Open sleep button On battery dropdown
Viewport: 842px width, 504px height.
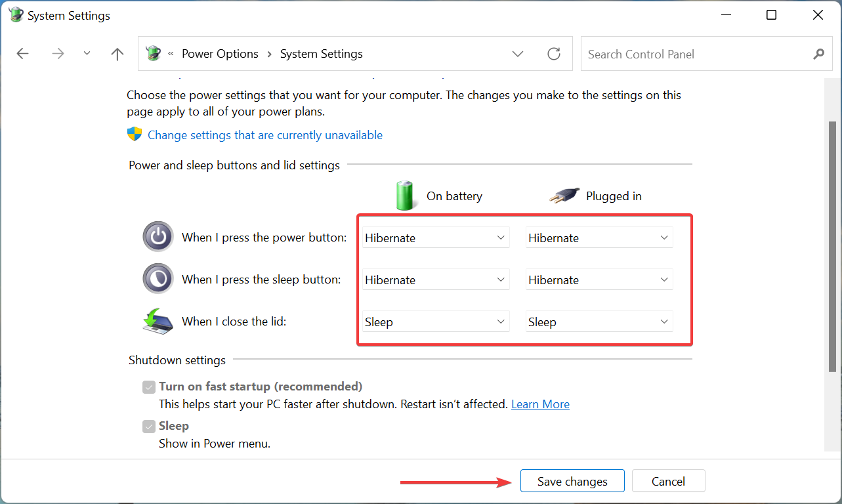coord(436,280)
